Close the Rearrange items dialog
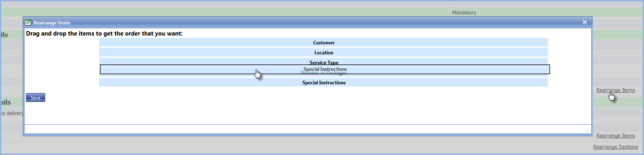The width and height of the screenshot is (644, 155). tap(584, 22)
